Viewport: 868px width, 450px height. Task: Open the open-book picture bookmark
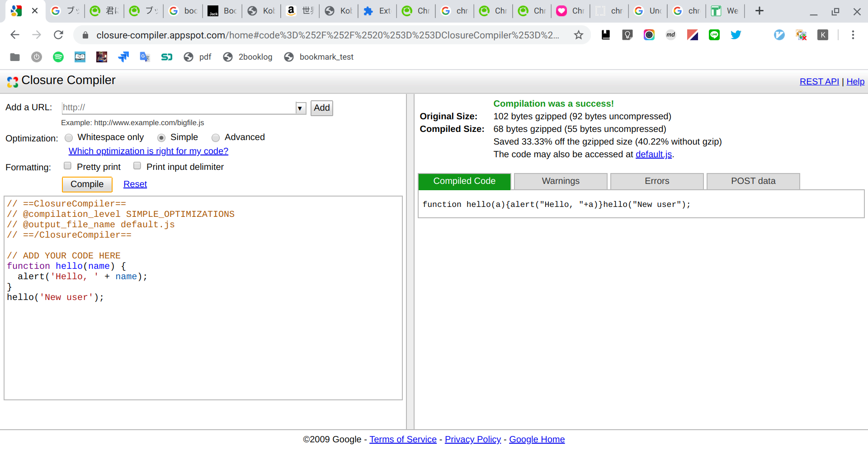pyautogui.click(x=80, y=57)
